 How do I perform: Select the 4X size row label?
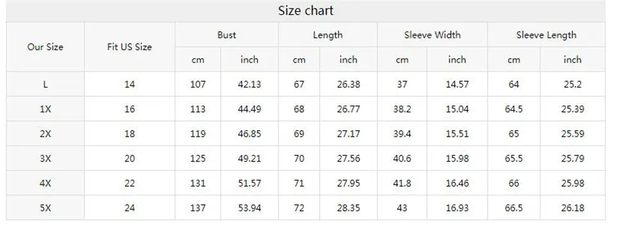(45, 183)
